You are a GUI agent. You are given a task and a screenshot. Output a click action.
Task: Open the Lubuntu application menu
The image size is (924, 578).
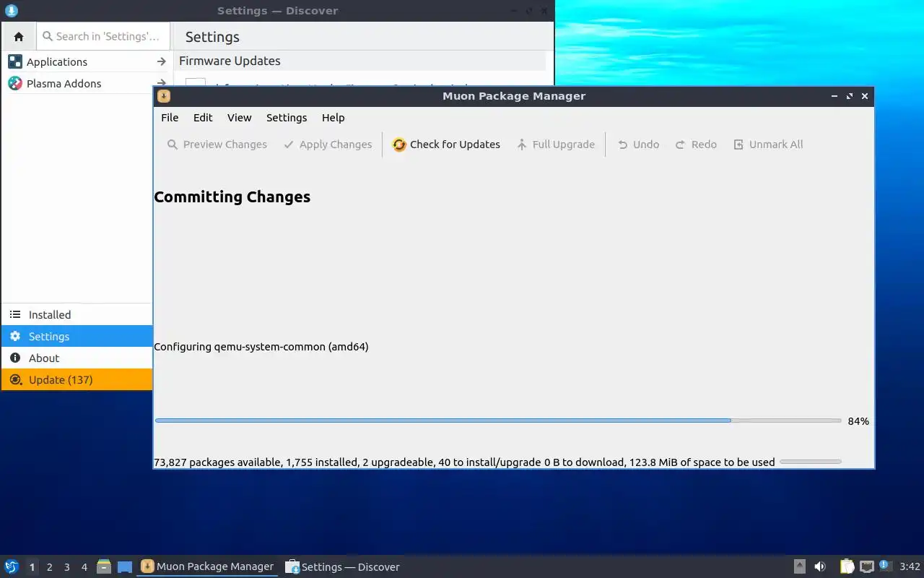point(12,566)
